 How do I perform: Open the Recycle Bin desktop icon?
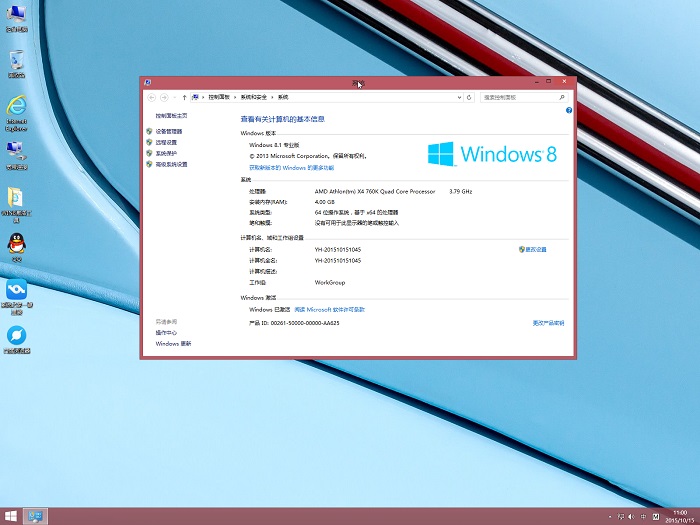pyautogui.click(x=16, y=62)
